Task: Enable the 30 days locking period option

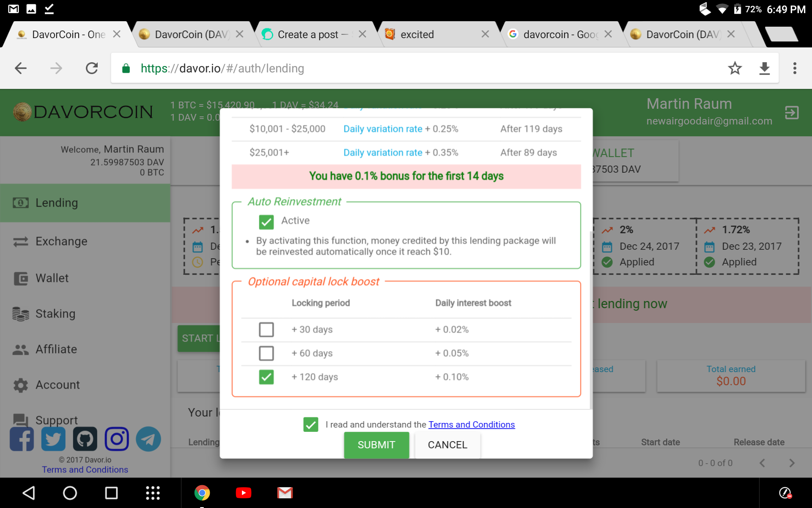Action: [x=266, y=329]
